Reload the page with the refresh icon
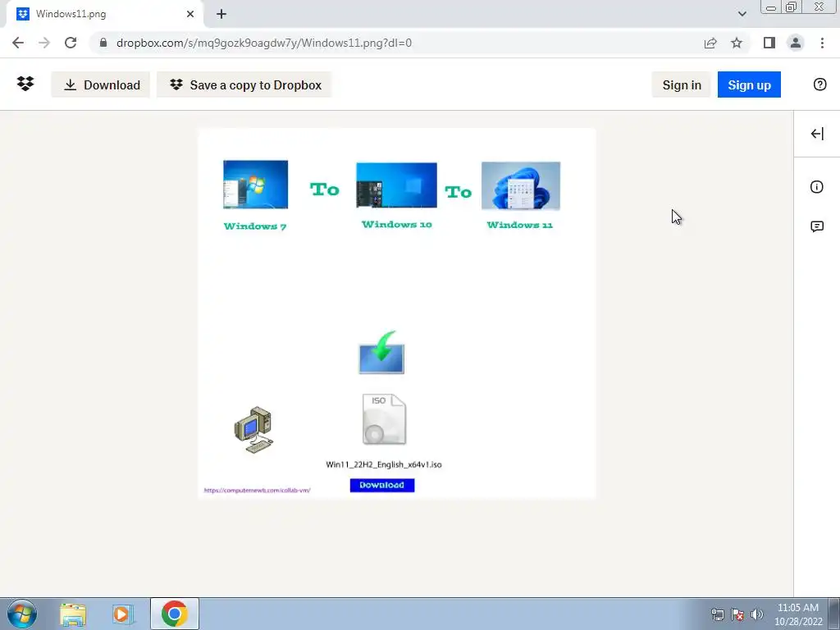Viewport: 840px width, 630px height. (x=71, y=43)
